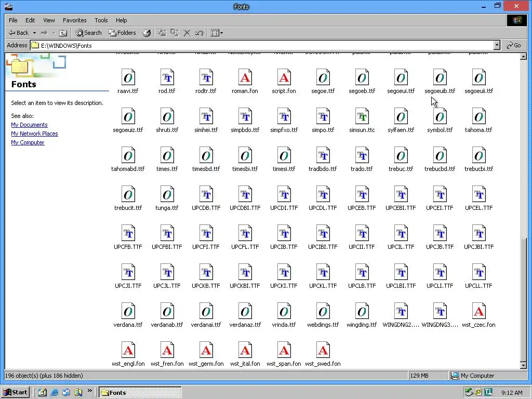The image size is (532, 399).
Task: Select the UPCJBI.TTF font file
Action: (x=478, y=237)
